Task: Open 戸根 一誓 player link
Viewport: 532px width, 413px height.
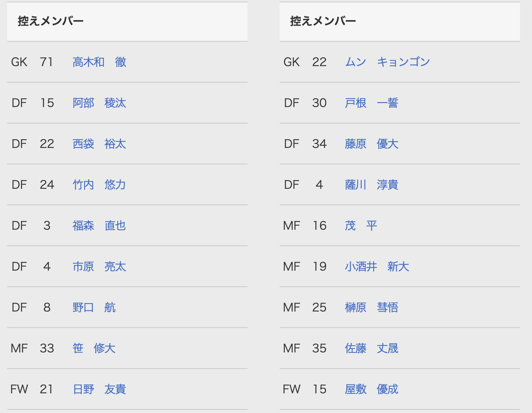Action: 372,103
